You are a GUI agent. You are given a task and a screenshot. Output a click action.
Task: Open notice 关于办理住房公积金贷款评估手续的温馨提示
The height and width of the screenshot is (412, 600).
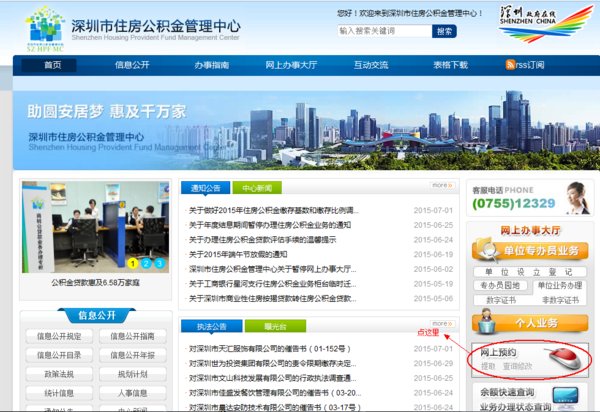[262, 240]
